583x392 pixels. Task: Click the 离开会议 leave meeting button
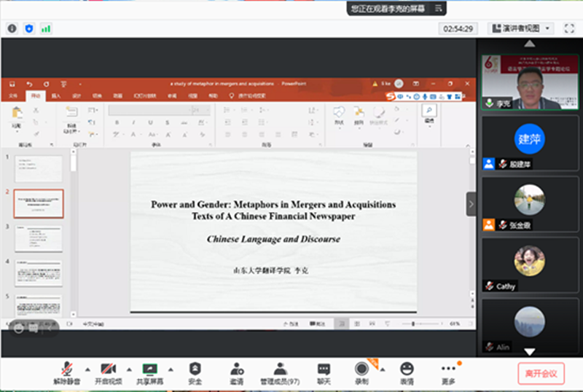pos(541,374)
